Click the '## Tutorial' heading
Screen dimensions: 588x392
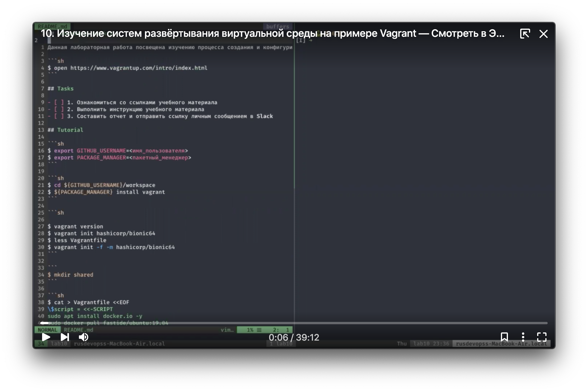[x=65, y=130]
